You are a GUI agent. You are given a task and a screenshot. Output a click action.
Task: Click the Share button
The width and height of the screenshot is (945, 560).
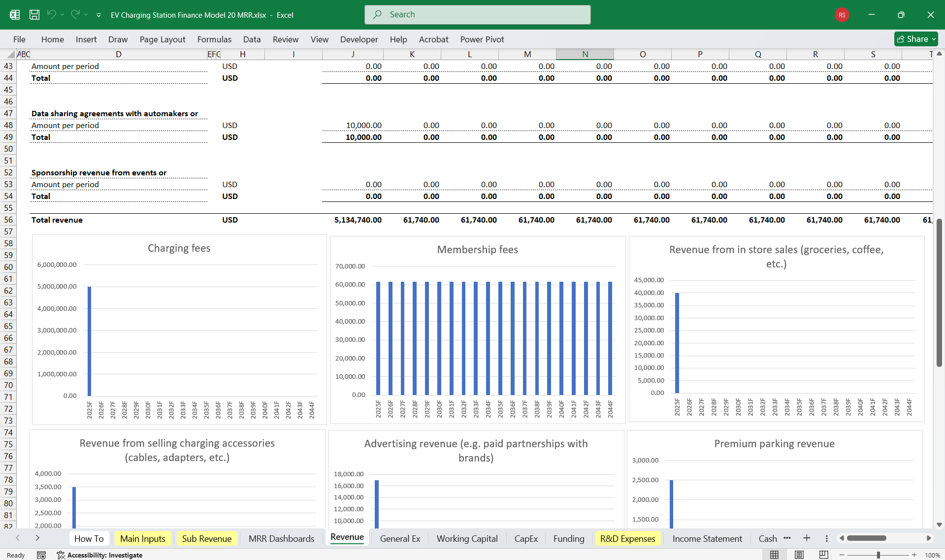915,39
